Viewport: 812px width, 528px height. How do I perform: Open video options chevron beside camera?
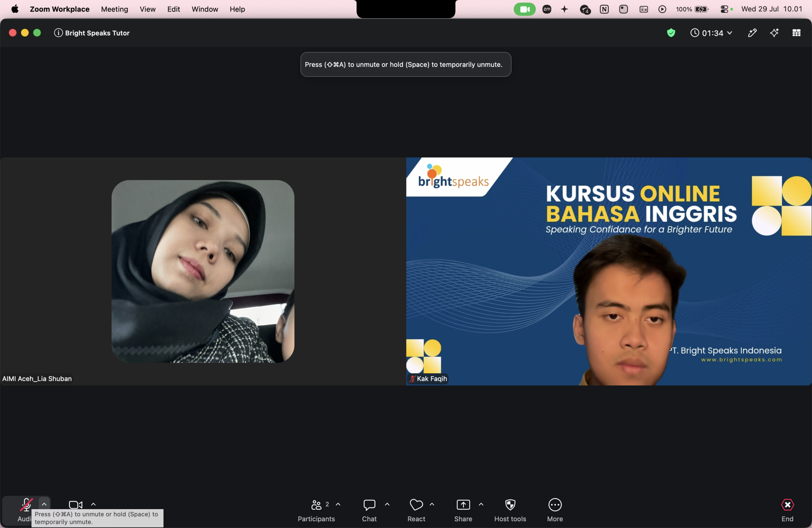pos(93,504)
